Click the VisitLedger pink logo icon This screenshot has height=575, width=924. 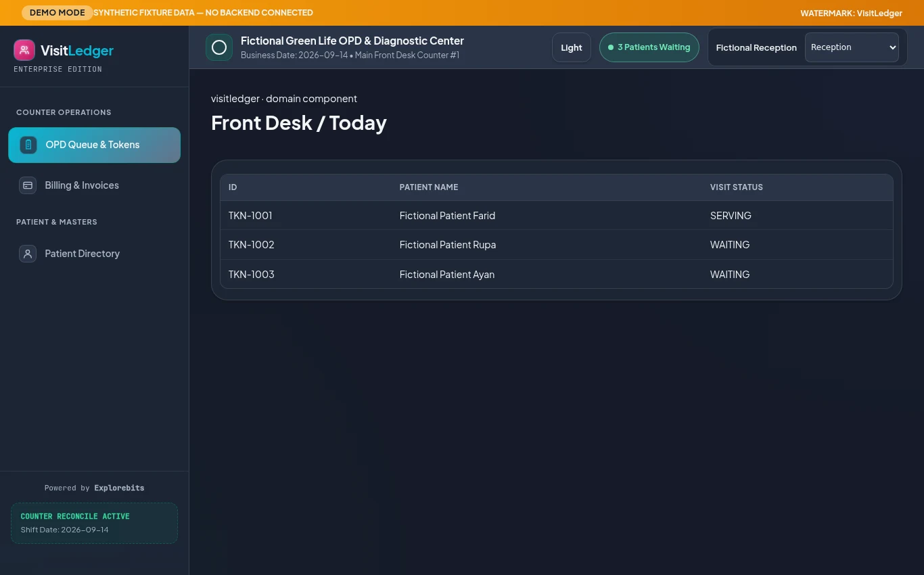point(24,50)
